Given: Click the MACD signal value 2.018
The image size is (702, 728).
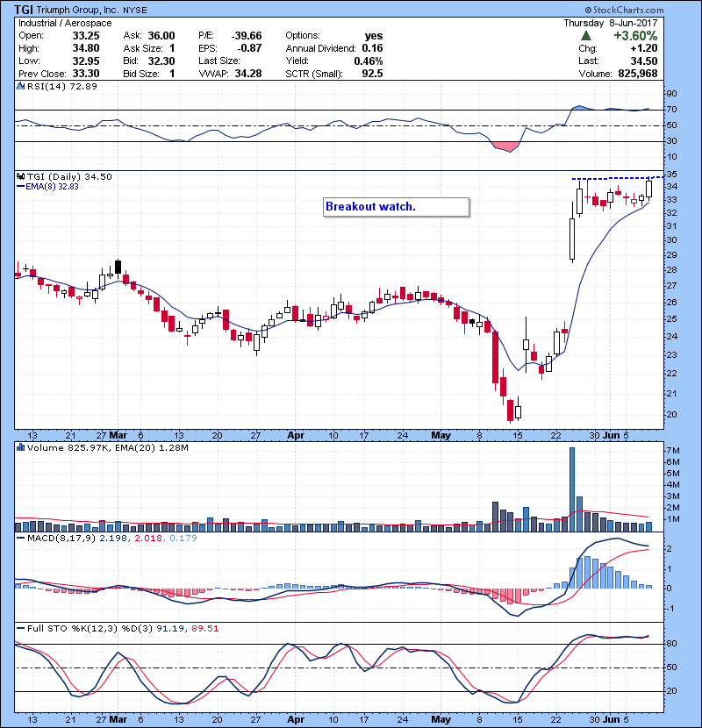Looking at the screenshot, I should [148, 539].
